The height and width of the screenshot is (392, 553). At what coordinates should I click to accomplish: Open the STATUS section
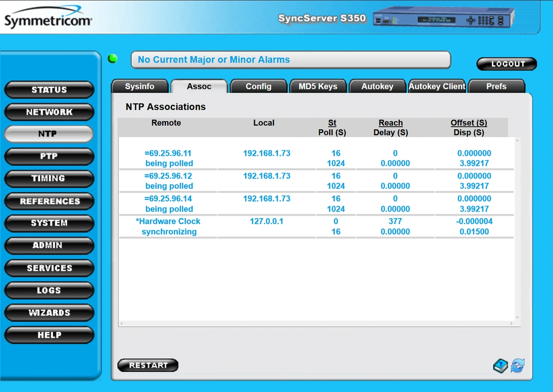(x=49, y=89)
